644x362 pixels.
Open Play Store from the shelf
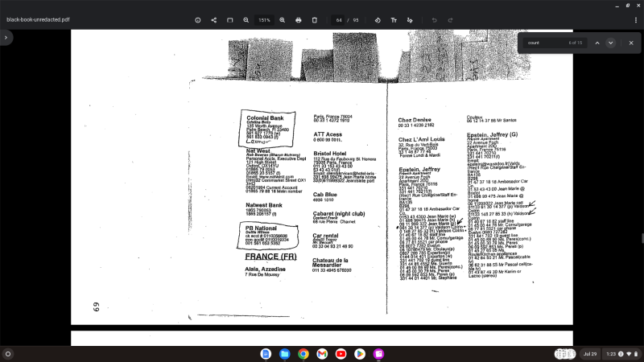coord(360,354)
